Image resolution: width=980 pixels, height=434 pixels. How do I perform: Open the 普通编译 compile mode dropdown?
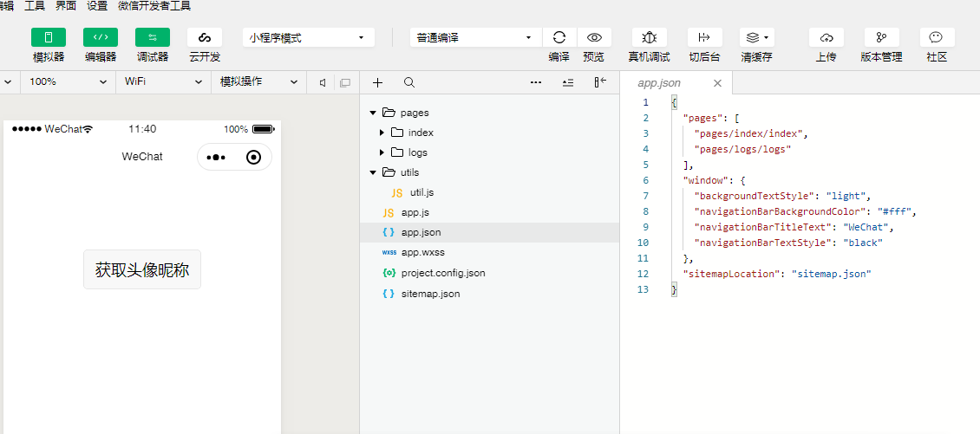tap(475, 37)
